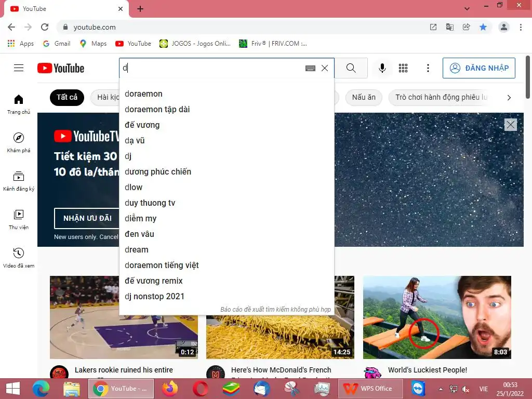
Task: Choose suggestion dream
Action: (x=227, y=250)
